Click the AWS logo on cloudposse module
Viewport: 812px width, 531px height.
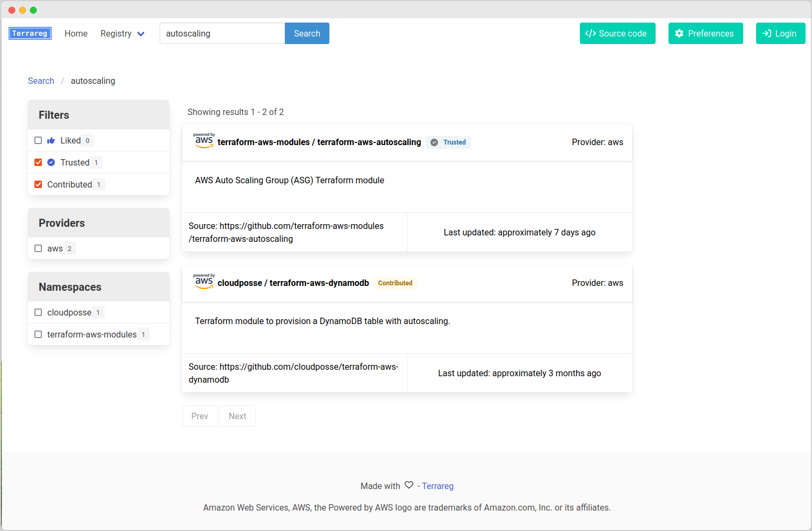(204, 282)
